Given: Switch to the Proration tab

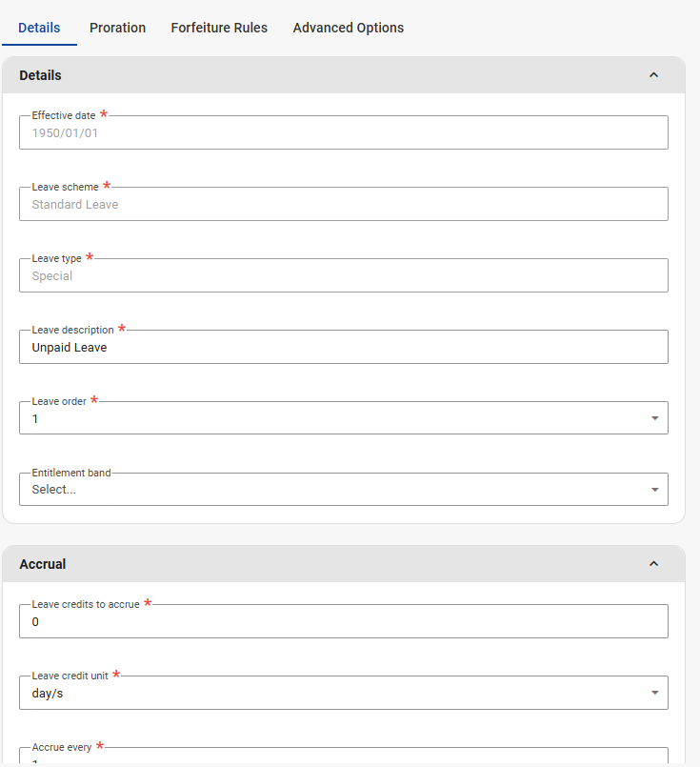Looking at the screenshot, I should coord(117,28).
